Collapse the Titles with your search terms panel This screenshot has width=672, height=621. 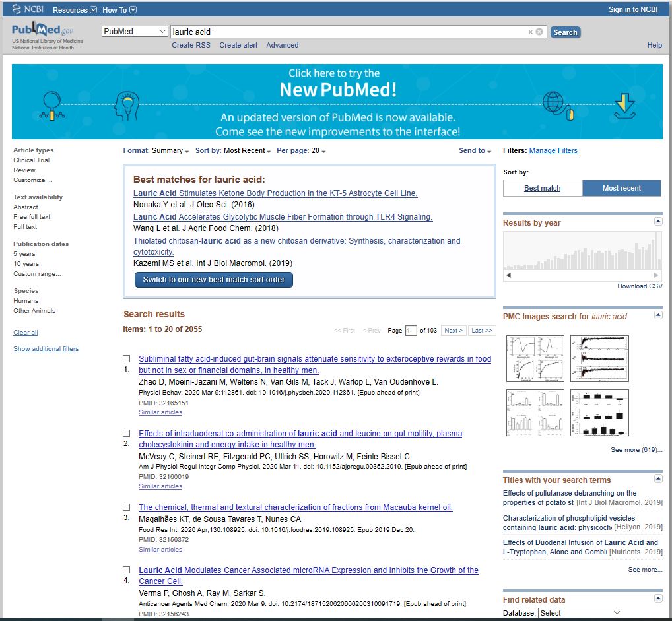coord(658,478)
